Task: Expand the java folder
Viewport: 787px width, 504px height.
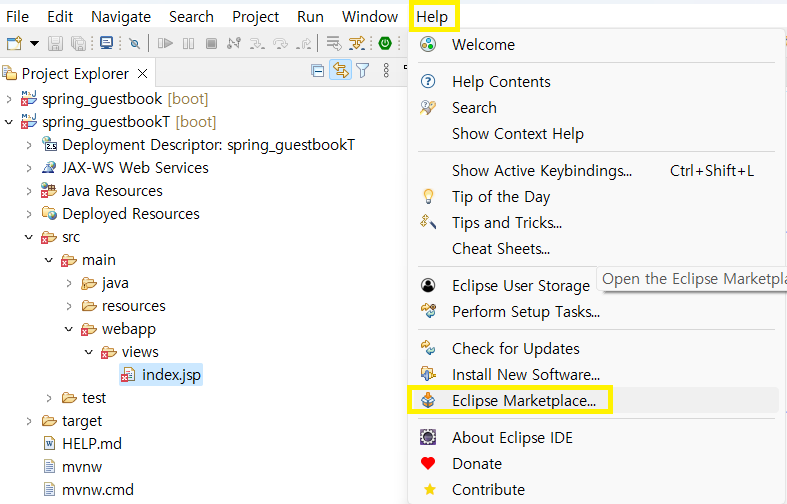Action: click(x=69, y=283)
